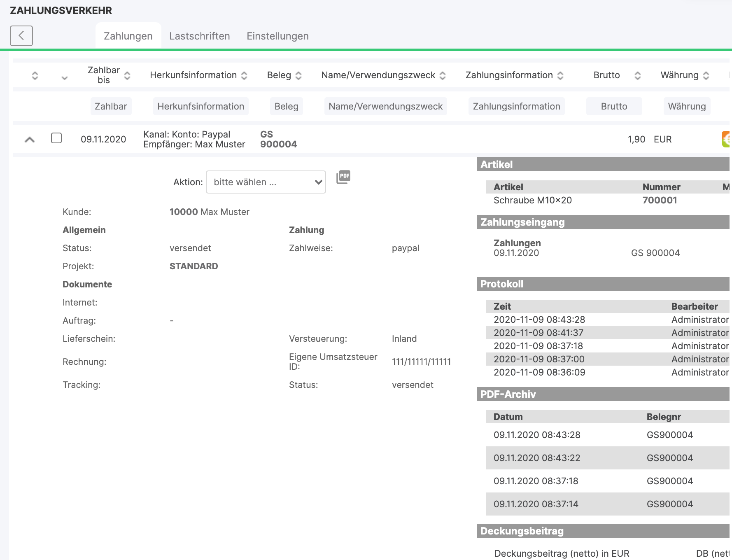This screenshot has height=560, width=732.
Task: Collapse the expanded GS 900004 row
Action: tap(30, 140)
